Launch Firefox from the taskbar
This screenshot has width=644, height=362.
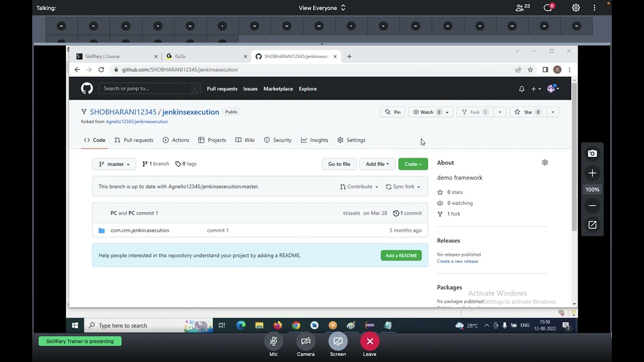[x=278, y=326]
